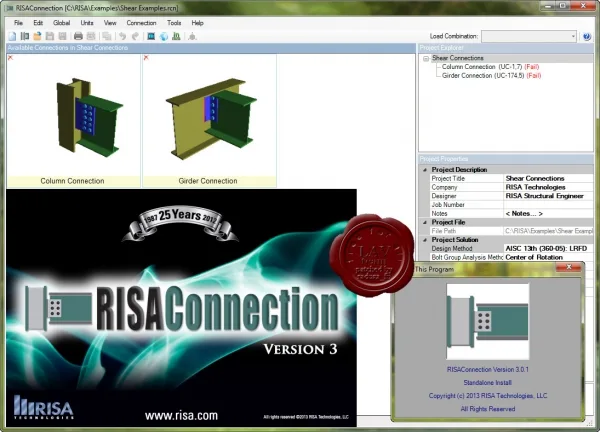600x432 pixels.
Task: Undo last action with the toolbar arrow
Action: tap(122, 36)
